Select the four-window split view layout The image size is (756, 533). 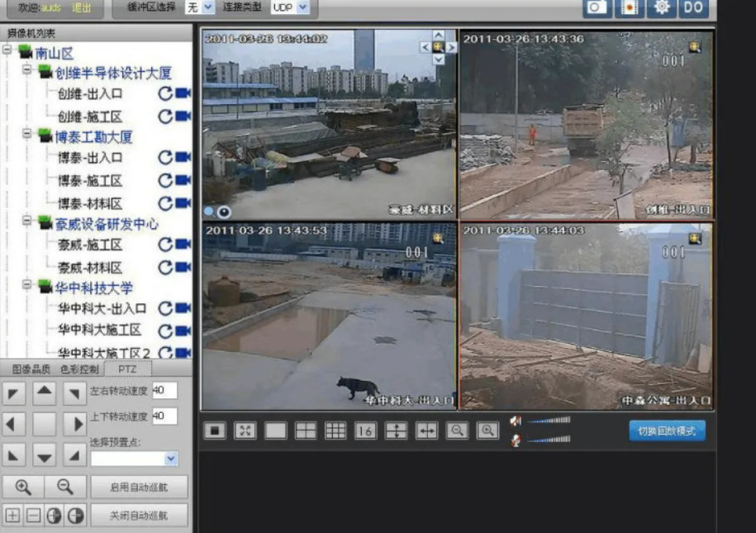coord(306,431)
